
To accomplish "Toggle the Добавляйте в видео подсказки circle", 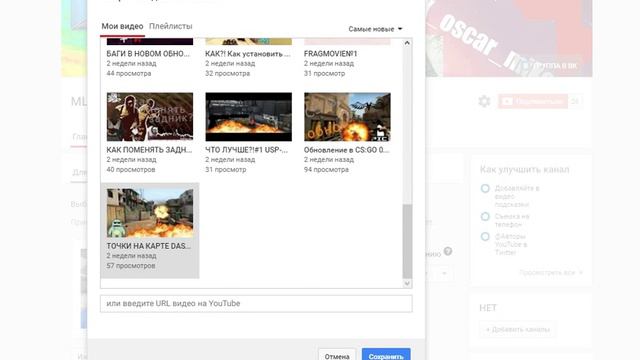I will pyautogui.click(x=485, y=188).
